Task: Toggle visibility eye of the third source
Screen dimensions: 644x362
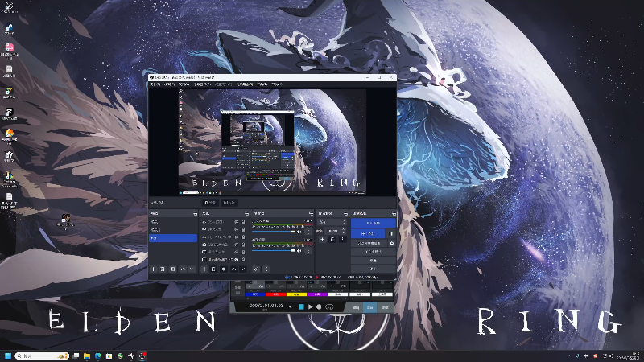Action: point(237,237)
